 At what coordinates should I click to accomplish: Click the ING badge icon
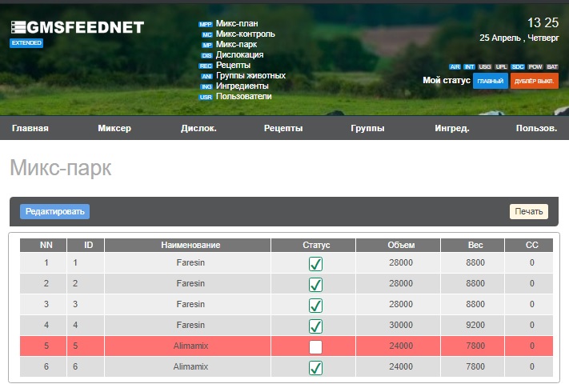pyautogui.click(x=206, y=86)
